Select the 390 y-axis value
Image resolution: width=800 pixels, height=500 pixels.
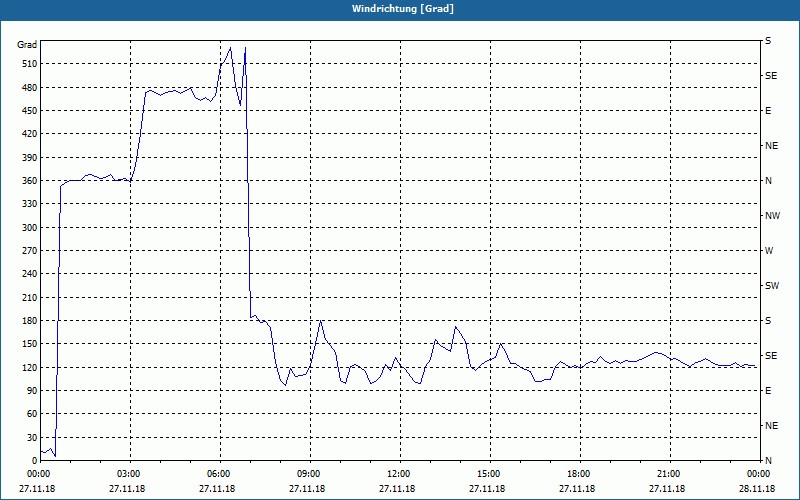click(30, 158)
